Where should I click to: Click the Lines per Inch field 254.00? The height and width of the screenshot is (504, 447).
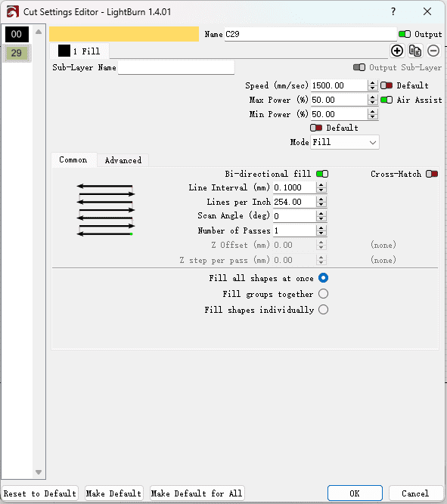[x=294, y=202]
